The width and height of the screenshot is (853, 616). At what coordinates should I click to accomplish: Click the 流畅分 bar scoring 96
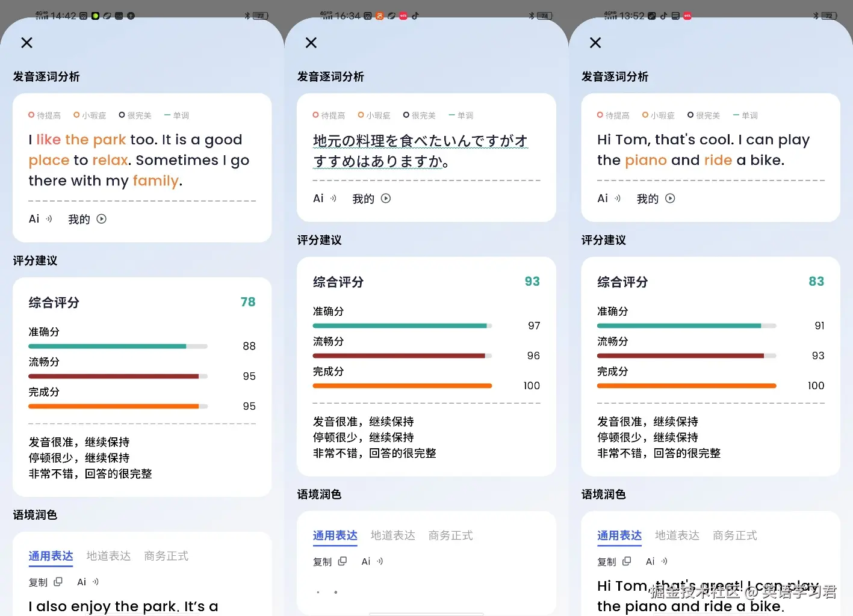(402, 356)
